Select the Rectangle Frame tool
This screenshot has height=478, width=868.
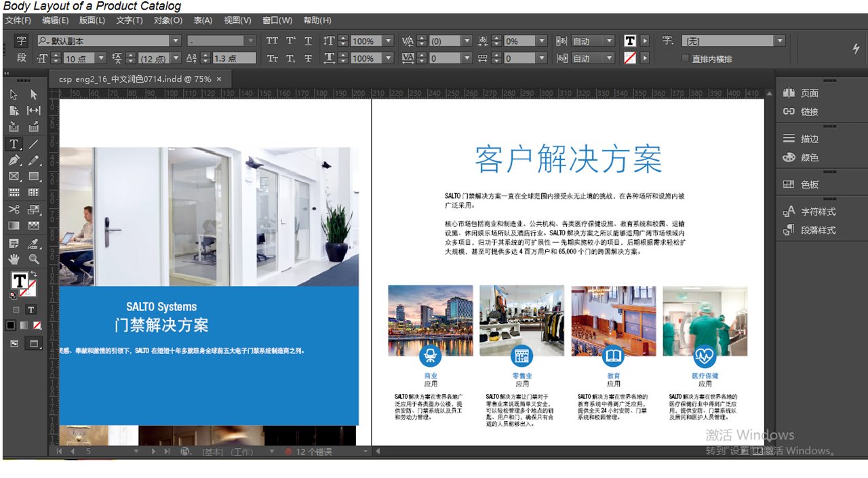tap(14, 176)
